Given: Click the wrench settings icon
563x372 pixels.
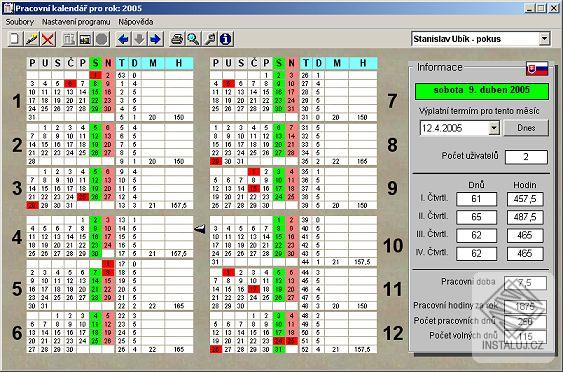Looking at the screenshot, I should [210, 39].
